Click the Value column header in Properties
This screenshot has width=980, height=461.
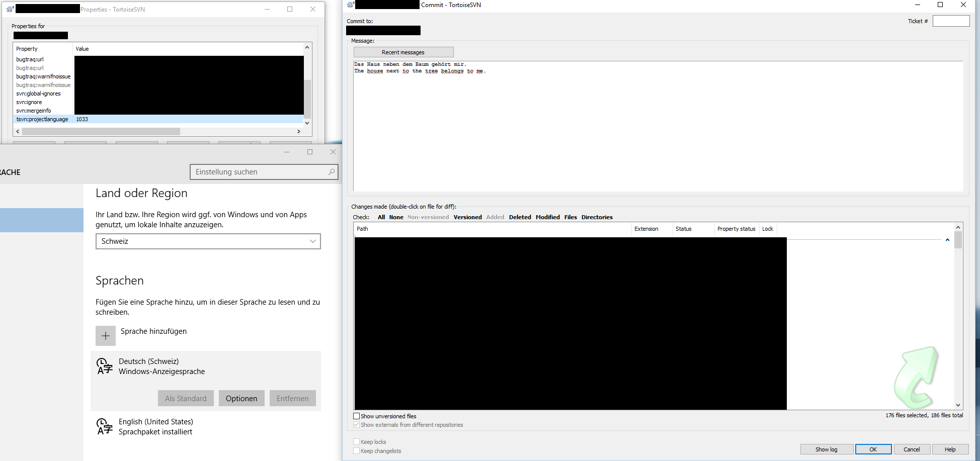[189, 49]
